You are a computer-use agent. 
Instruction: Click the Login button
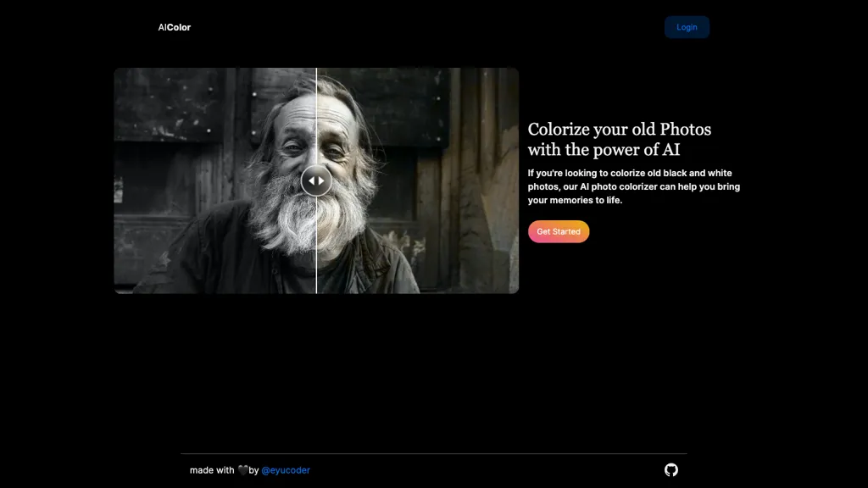click(x=687, y=27)
